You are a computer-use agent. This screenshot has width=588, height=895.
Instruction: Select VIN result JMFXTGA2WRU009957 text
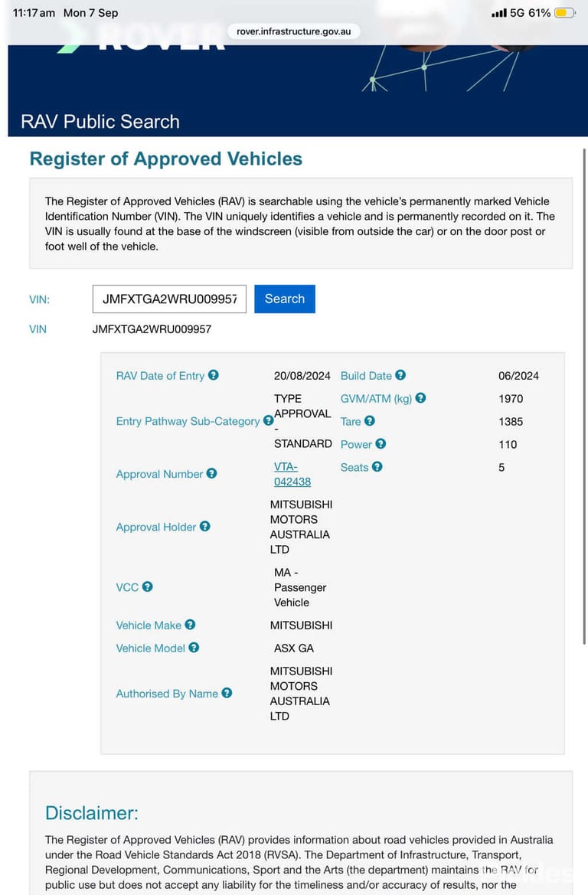click(152, 329)
